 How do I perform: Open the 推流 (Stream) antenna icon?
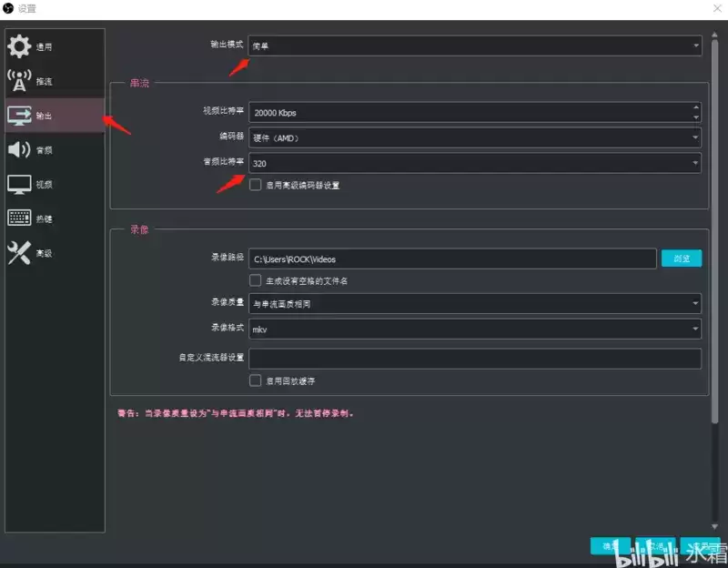[x=19, y=81]
